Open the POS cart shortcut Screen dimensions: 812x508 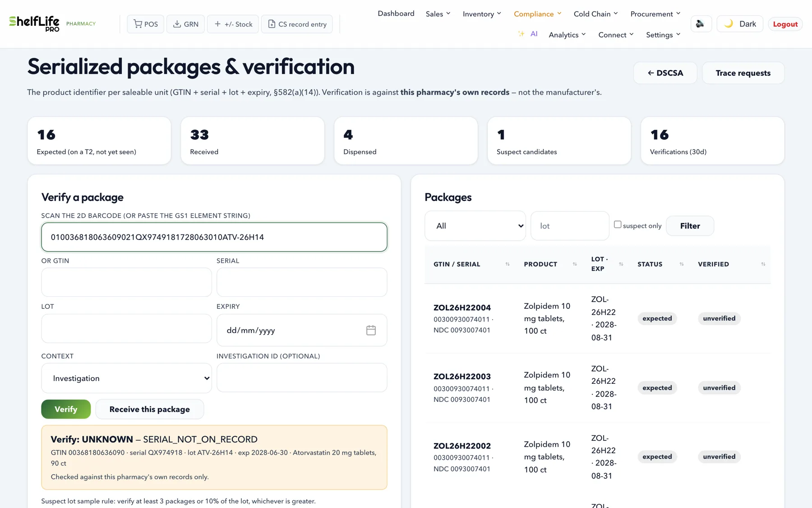pyautogui.click(x=145, y=24)
